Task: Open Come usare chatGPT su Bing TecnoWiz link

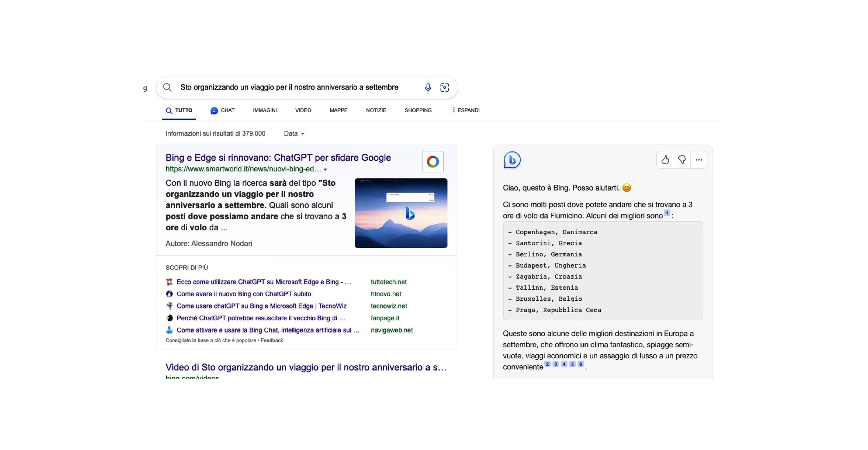Action: 262,306
